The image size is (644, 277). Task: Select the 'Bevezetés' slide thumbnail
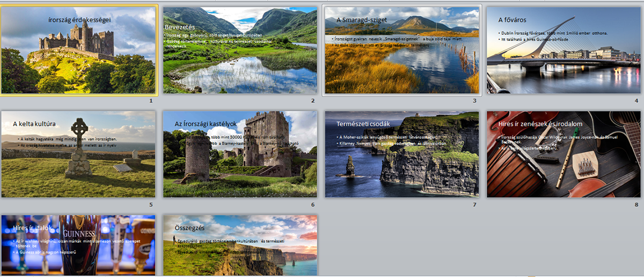240,50
